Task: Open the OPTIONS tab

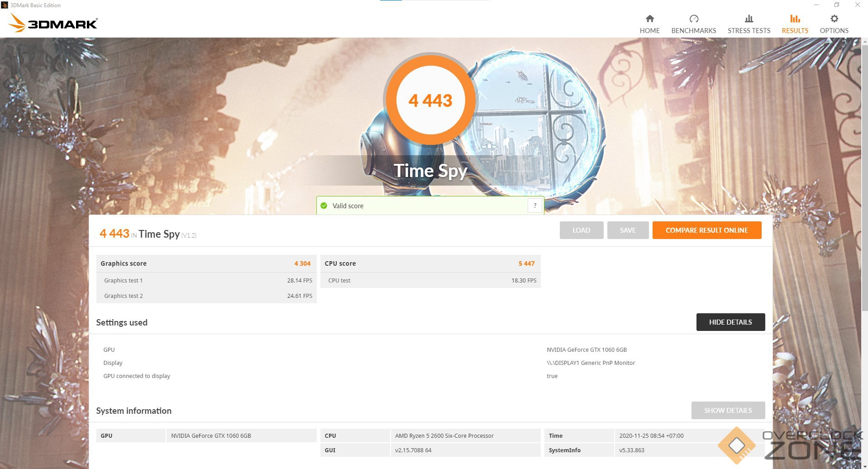Action: [x=834, y=24]
